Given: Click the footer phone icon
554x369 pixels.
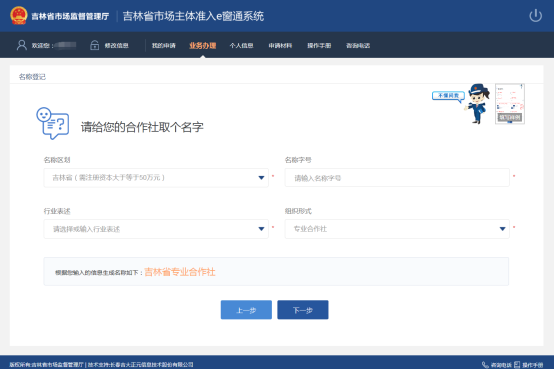Looking at the screenshot, I should pyautogui.click(x=485, y=365).
